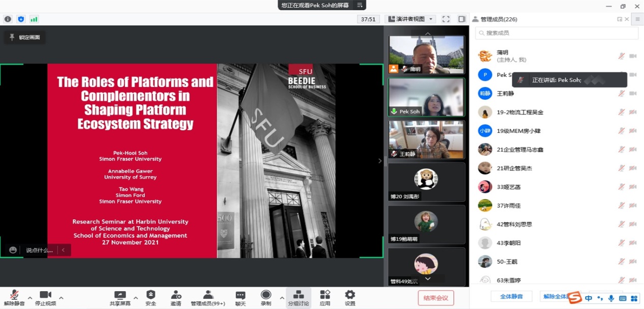Expand options arrow next to 共享屏幕

[135, 298]
